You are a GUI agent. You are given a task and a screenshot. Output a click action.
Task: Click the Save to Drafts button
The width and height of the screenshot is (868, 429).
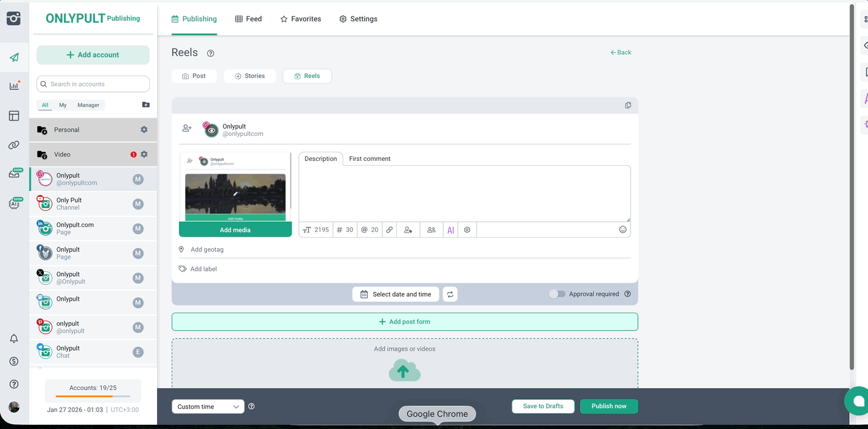pyautogui.click(x=542, y=406)
